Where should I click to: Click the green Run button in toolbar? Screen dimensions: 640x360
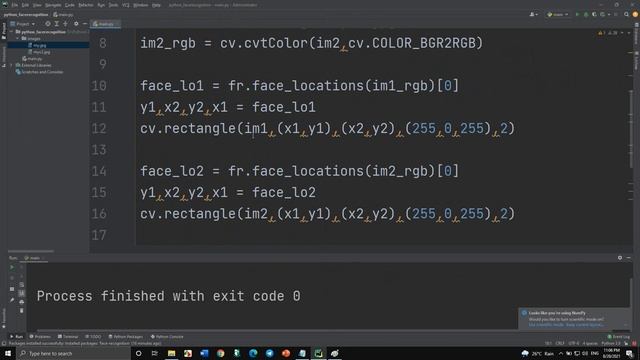tap(577, 15)
